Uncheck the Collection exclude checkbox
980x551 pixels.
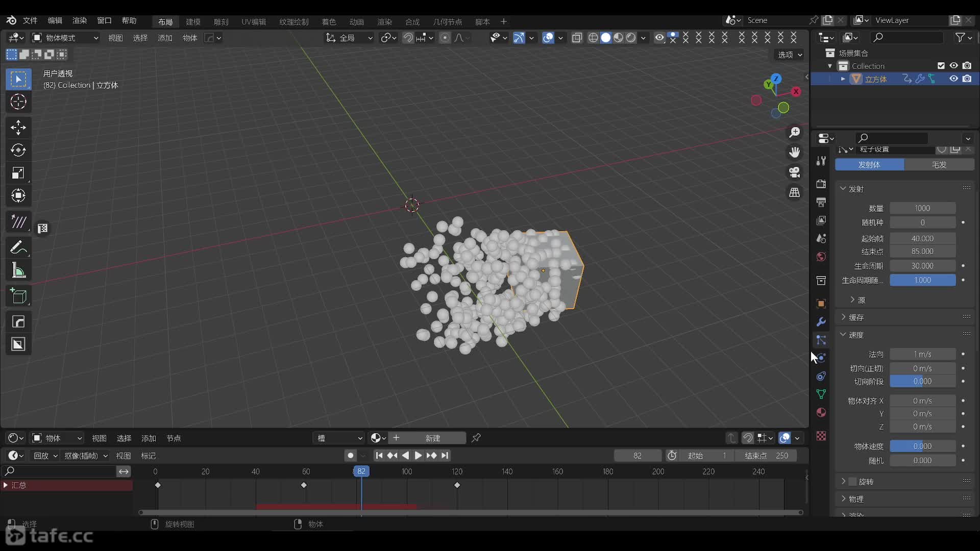click(x=941, y=66)
